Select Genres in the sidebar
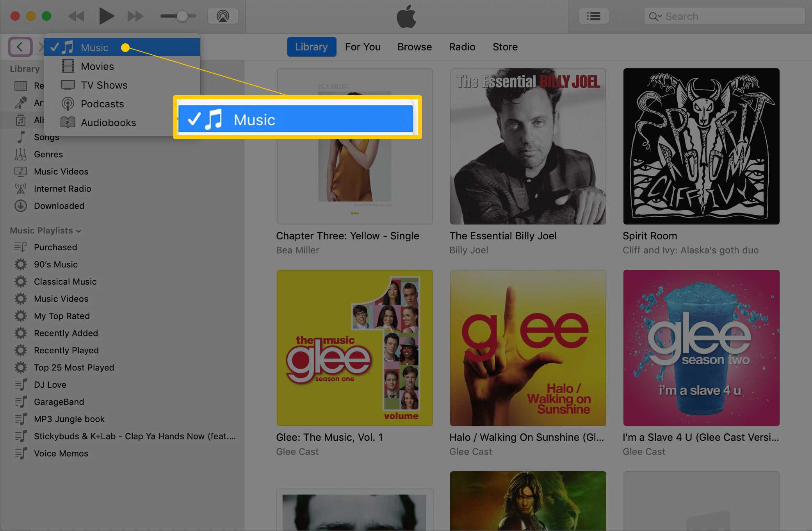 tap(48, 154)
